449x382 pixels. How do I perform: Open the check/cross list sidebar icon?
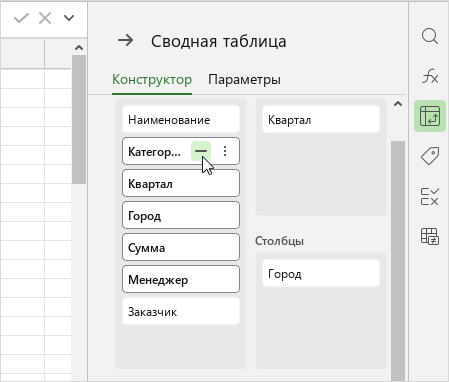(x=430, y=196)
